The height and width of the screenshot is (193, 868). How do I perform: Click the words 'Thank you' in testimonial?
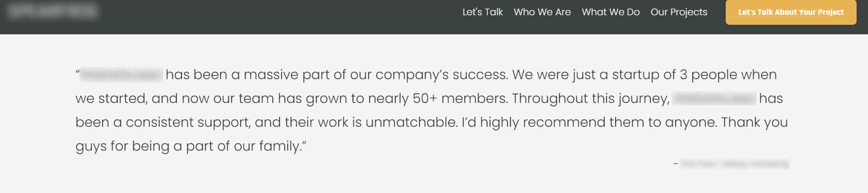point(754,122)
